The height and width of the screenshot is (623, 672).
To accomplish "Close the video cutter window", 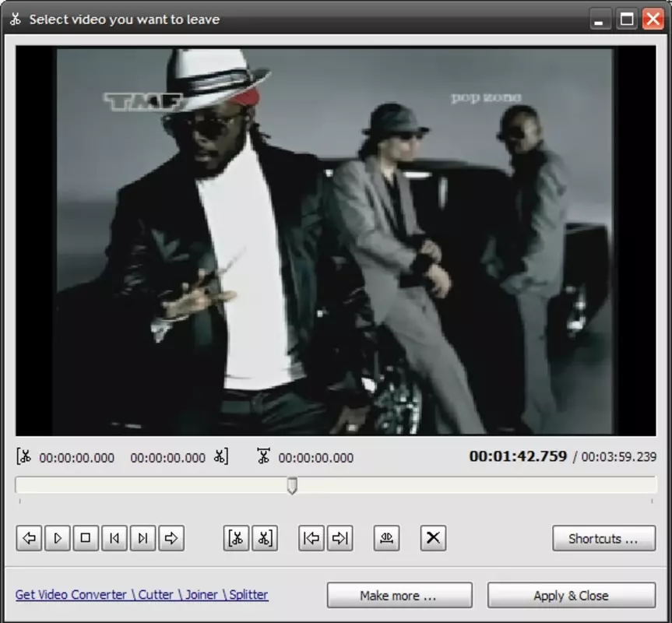I will pos(653,19).
